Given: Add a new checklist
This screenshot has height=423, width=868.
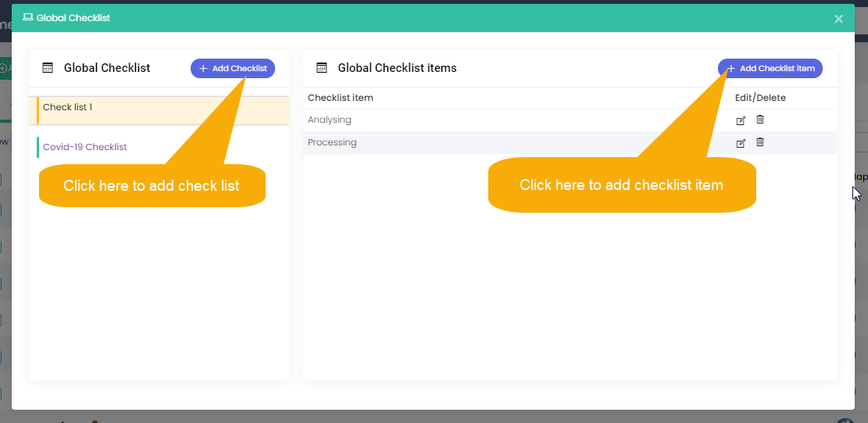Looking at the screenshot, I should 233,69.
